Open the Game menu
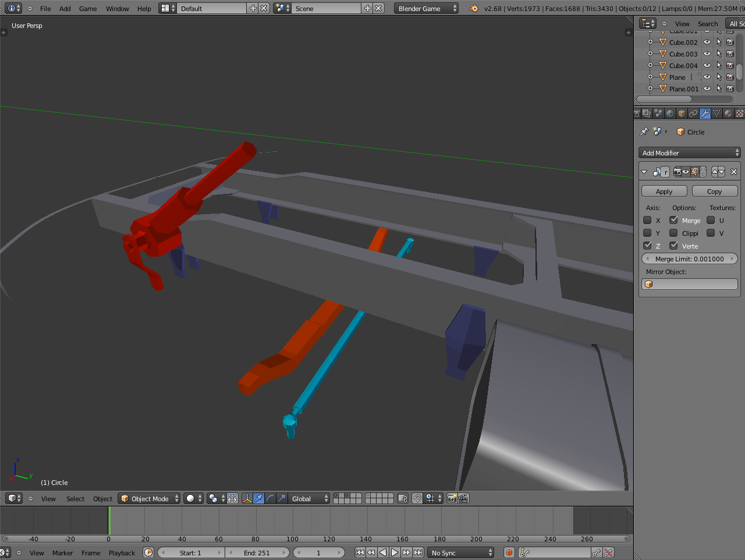This screenshot has height=560, width=745. click(88, 9)
